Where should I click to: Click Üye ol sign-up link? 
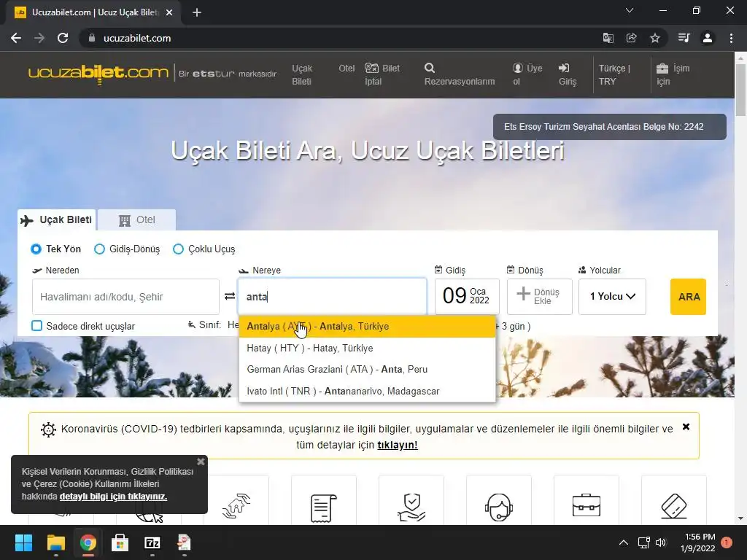coord(527,75)
